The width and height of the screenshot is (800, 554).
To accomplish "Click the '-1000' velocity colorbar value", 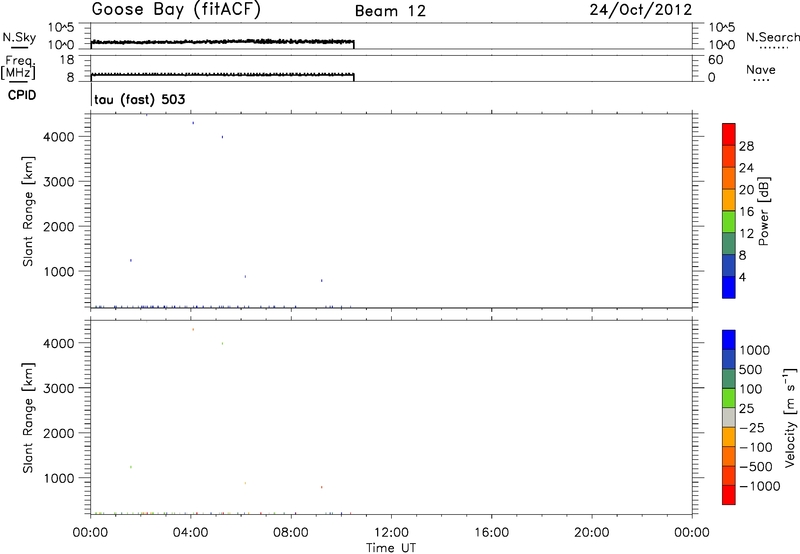I will coord(759,486).
